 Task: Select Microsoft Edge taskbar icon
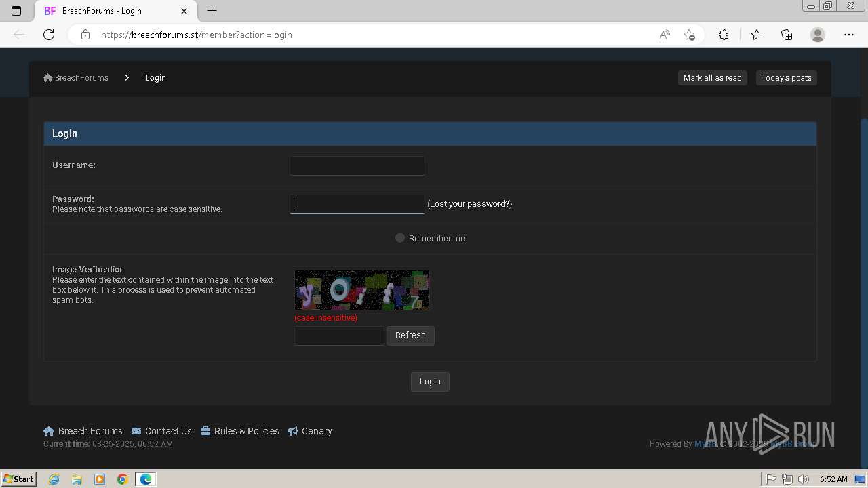[x=146, y=479]
